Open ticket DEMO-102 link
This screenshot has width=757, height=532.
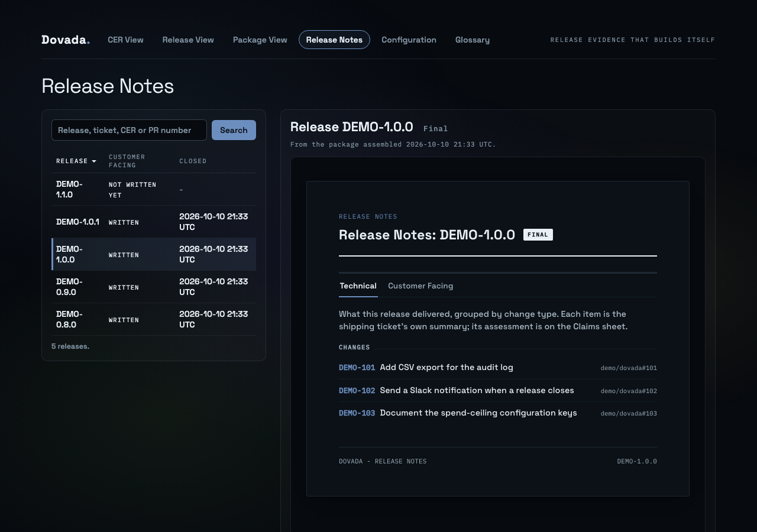[x=357, y=391]
